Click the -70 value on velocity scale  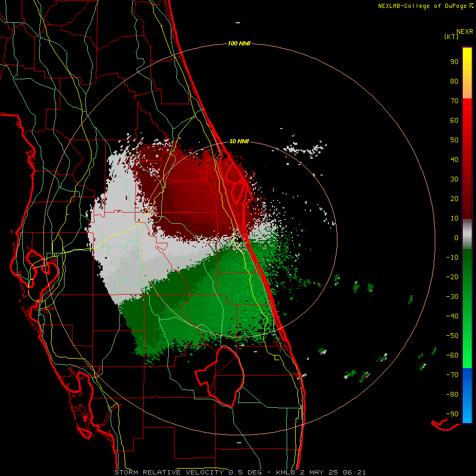tap(452, 374)
